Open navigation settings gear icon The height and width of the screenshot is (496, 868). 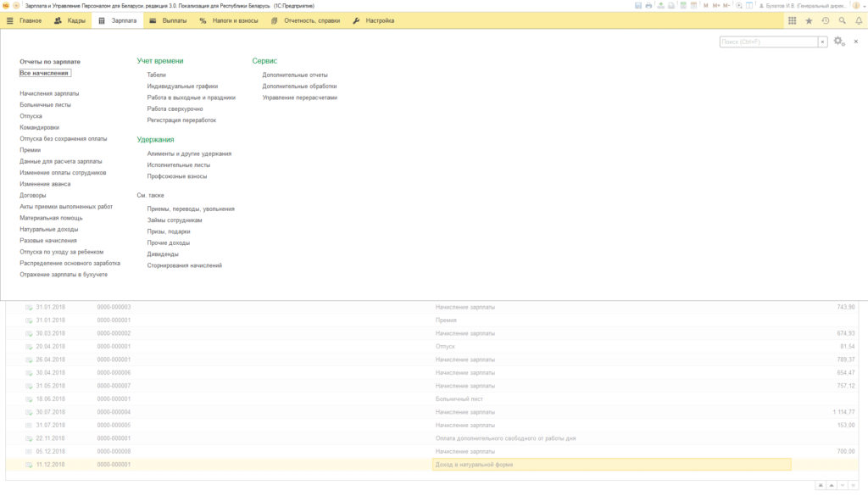point(839,42)
